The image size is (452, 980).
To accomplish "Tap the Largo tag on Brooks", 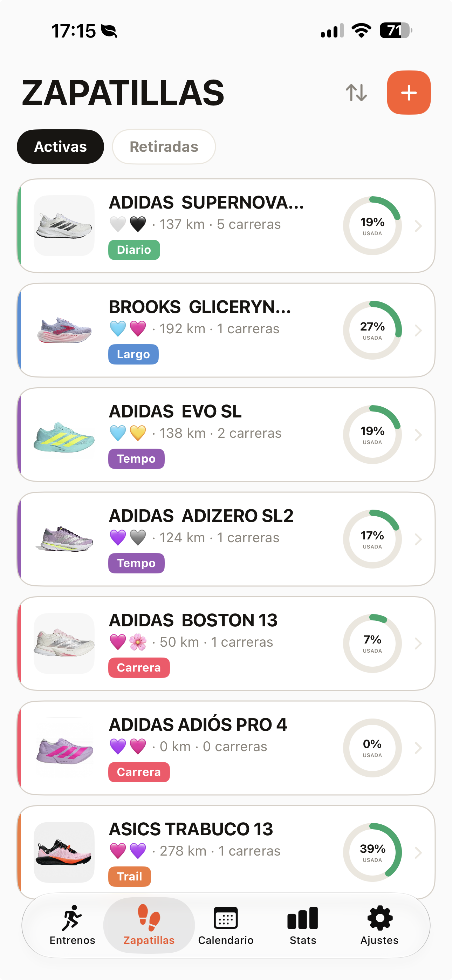I will 133,354.
